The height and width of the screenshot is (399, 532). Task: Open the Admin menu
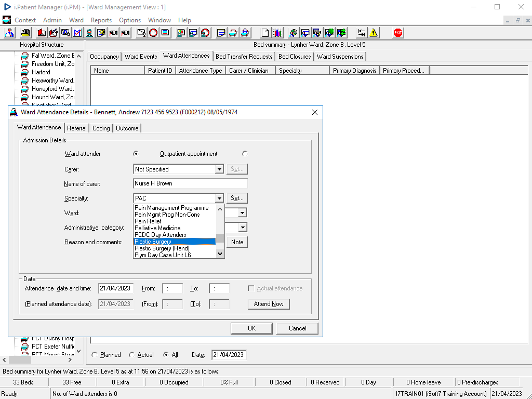(x=52, y=20)
